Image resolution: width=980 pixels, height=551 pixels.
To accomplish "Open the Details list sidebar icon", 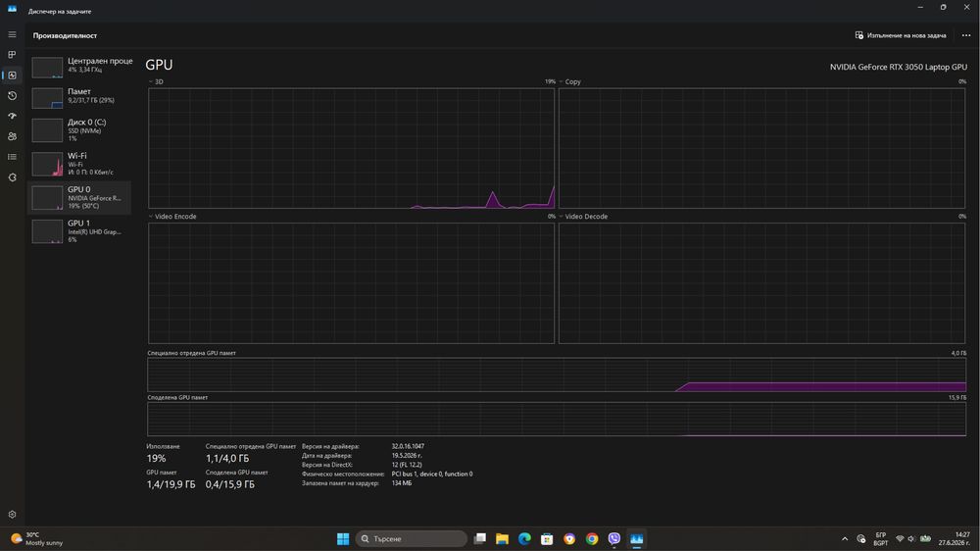I will [x=12, y=157].
